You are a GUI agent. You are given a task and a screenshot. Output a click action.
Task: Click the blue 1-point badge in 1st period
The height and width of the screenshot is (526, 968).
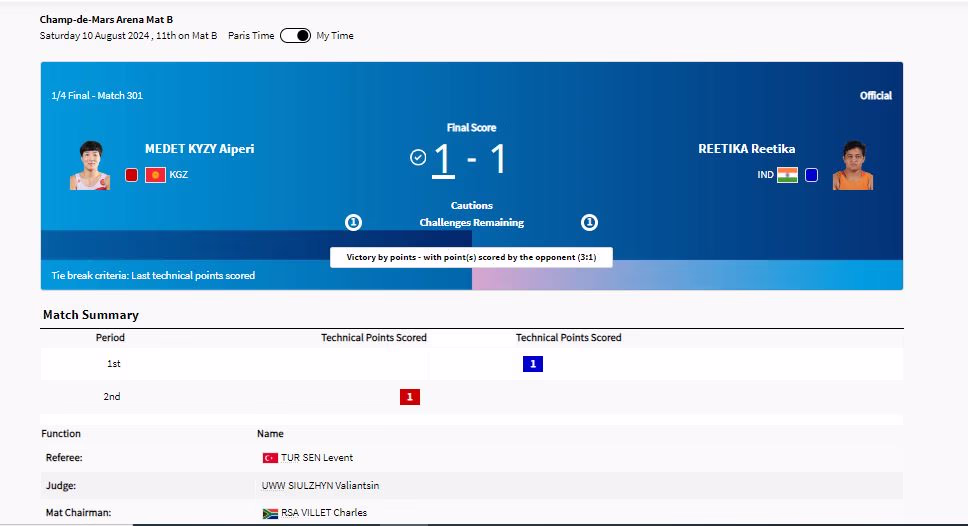point(532,364)
